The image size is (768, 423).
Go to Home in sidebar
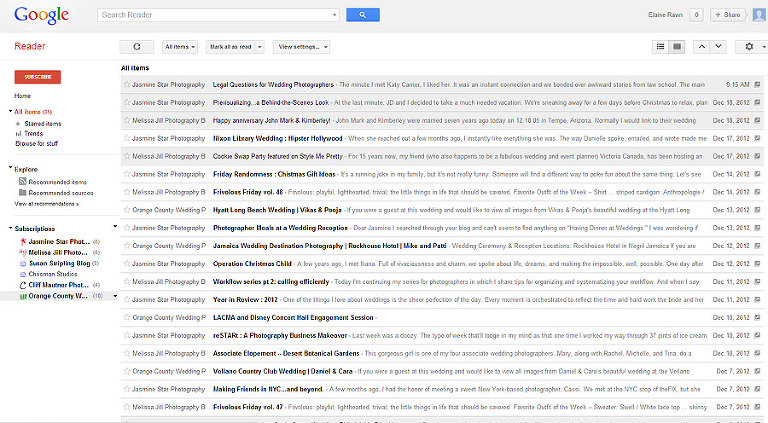[x=23, y=96]
